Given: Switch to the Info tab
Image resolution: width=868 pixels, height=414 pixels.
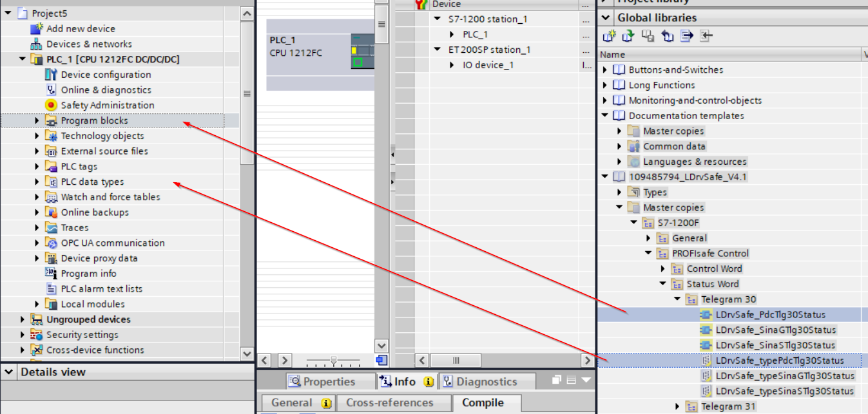Looking at the screenshot, I should pos(406,381).
